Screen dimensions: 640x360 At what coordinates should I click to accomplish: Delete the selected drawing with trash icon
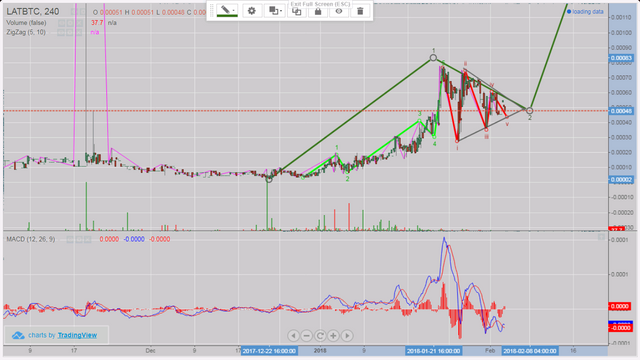coord(360,11)
